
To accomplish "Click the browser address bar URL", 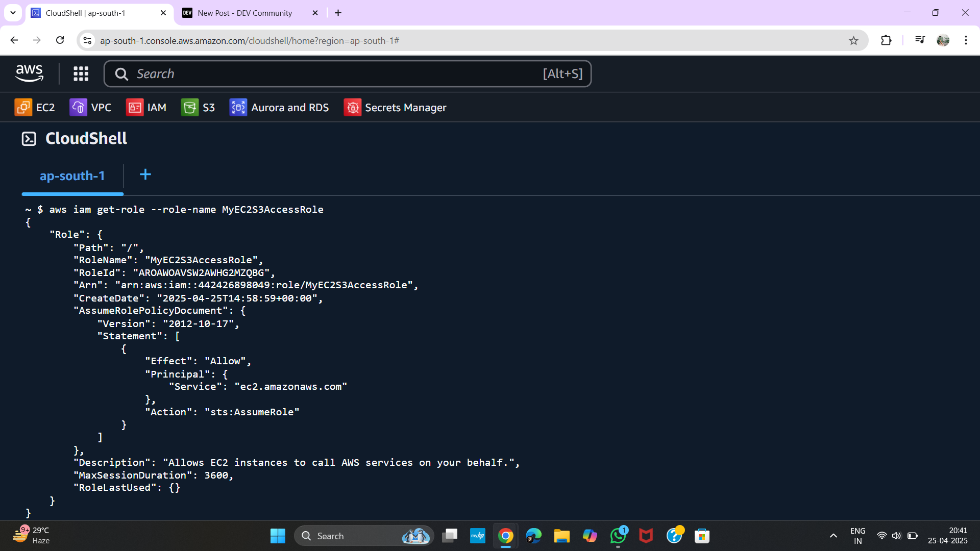I will point(250,40).
